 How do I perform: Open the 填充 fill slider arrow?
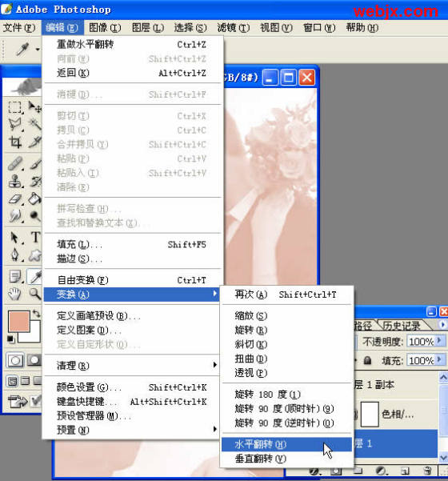[x=439, y=359]
